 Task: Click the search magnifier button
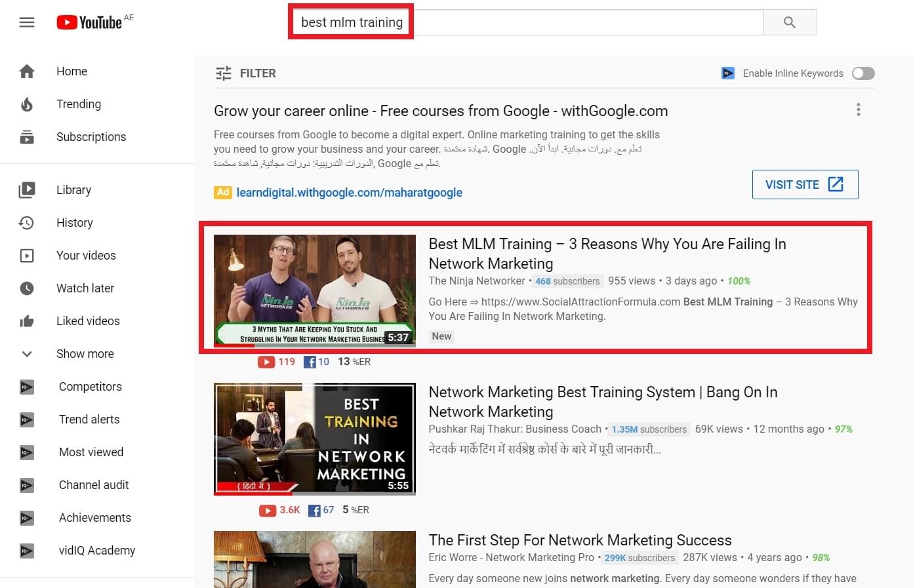coord(790,22)
